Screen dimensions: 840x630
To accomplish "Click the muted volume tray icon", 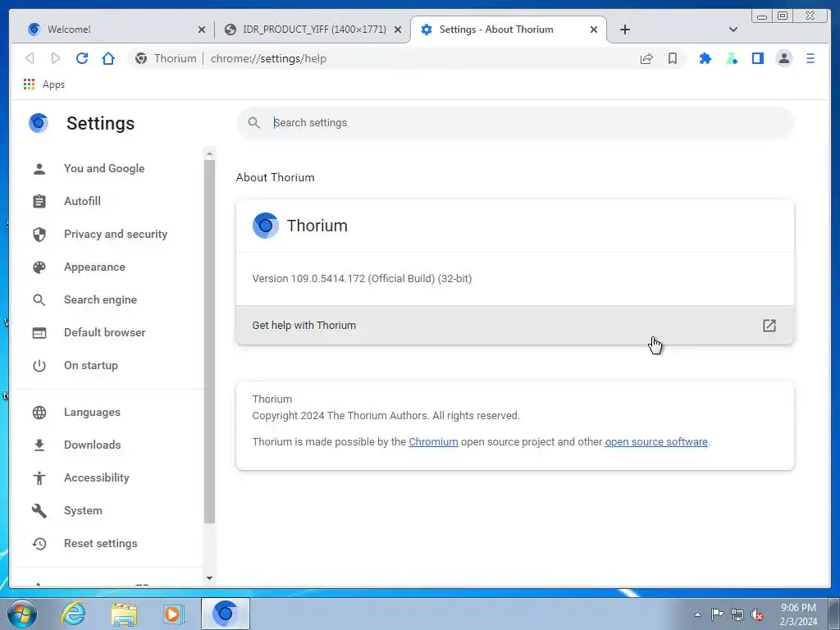I will (757, 615).
